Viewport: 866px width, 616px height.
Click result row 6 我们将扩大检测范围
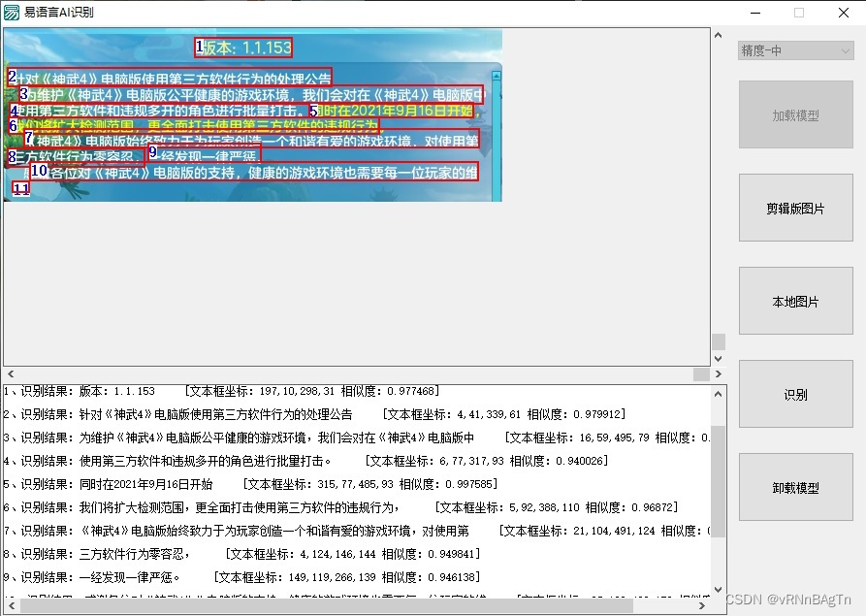(x=340, y=507)
